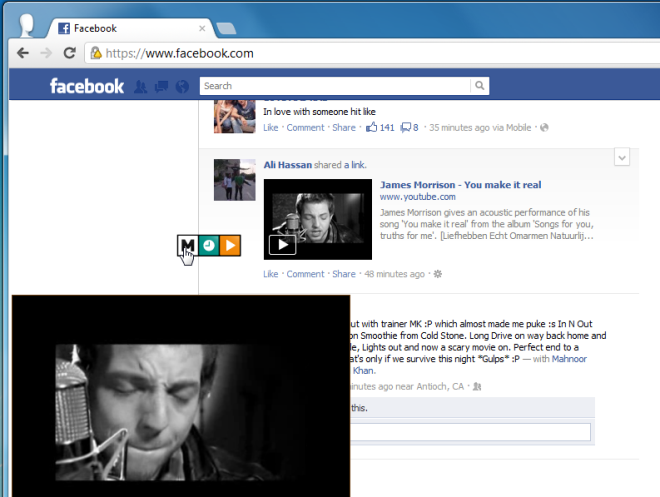Screen dimensions: 660x497
Task: Like Ali Hassan's shared link
Action: [271, 274]
